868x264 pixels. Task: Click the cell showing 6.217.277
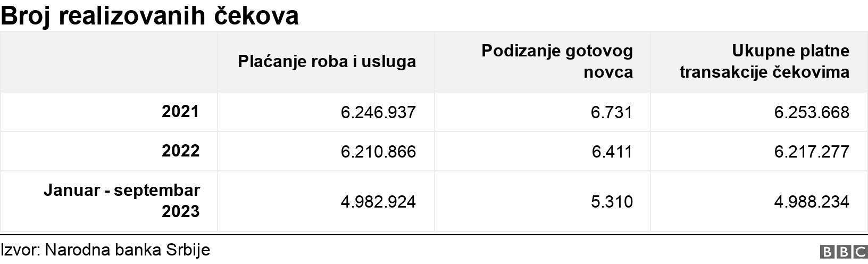click(x=812, y=152)
